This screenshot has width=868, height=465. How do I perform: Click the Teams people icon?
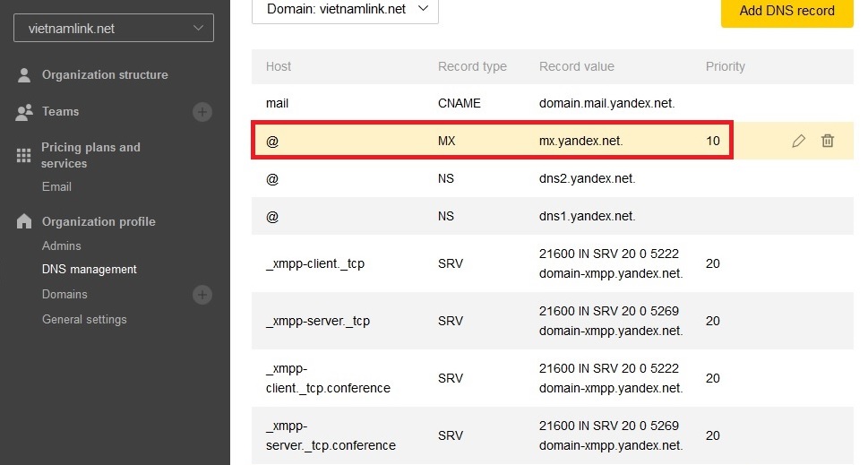point(24,112)
